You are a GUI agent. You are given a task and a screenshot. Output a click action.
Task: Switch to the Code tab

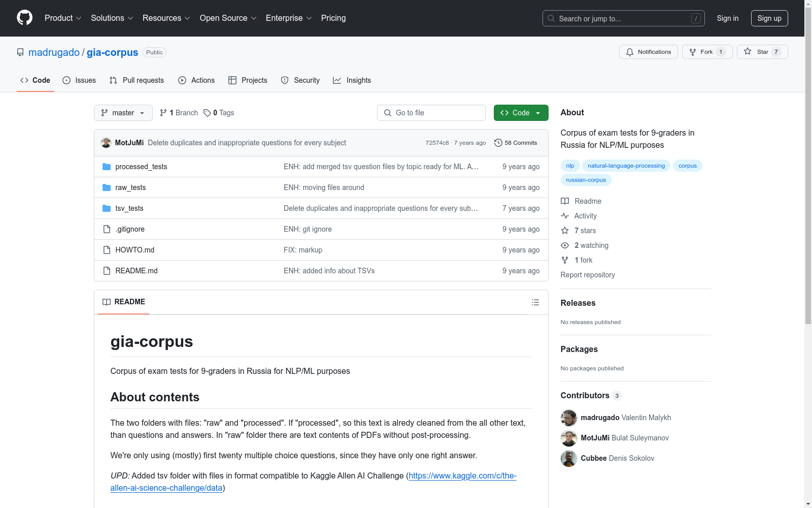pyautogui.click(x=36, y=80)
